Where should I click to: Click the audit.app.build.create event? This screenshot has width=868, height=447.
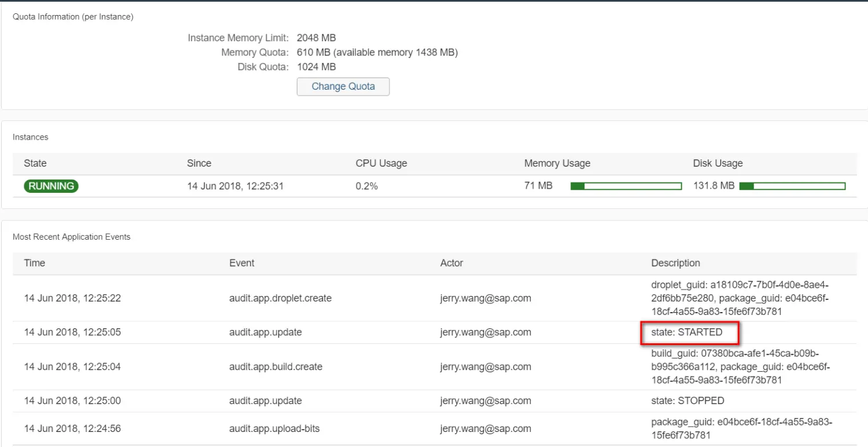click(x=276, y=367)
